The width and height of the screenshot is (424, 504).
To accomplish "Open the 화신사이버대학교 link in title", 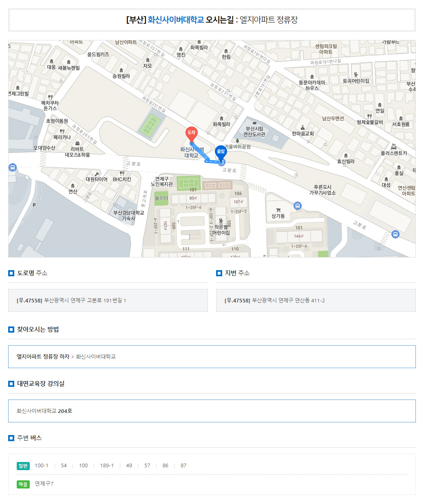I will pyautogui.click(x=176, y=20).
